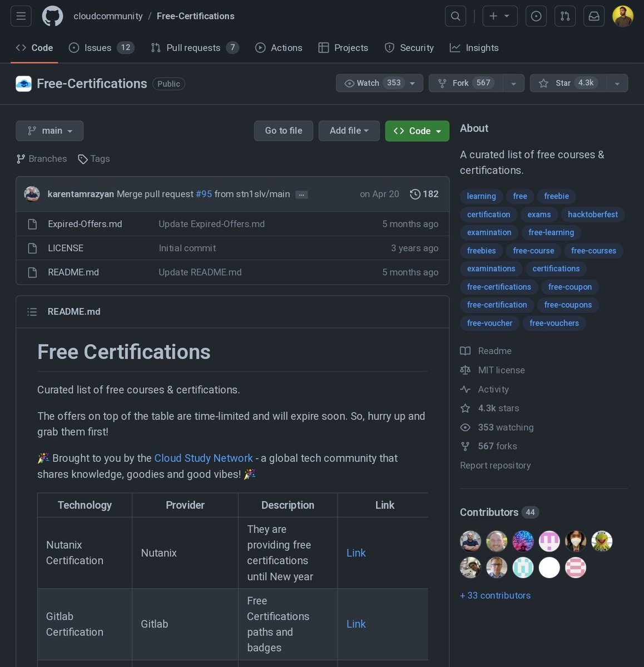View the Branches list
This screenshot has width=644, height=667.
pyautogui.click(x=42, y=159)
